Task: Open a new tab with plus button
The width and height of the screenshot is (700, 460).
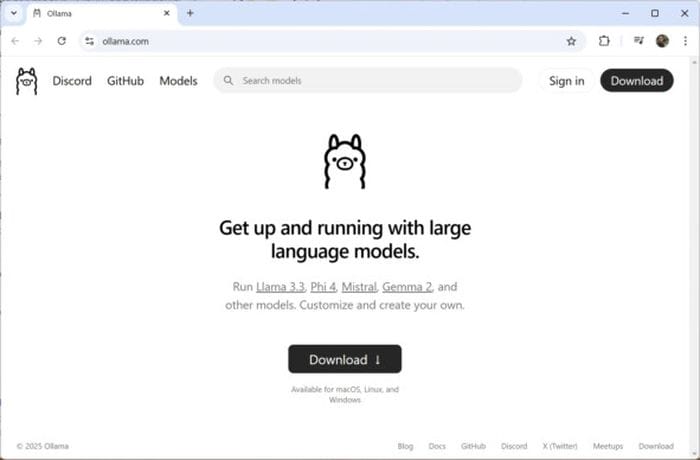Action: pyautogui.click(x=190, y=13)
